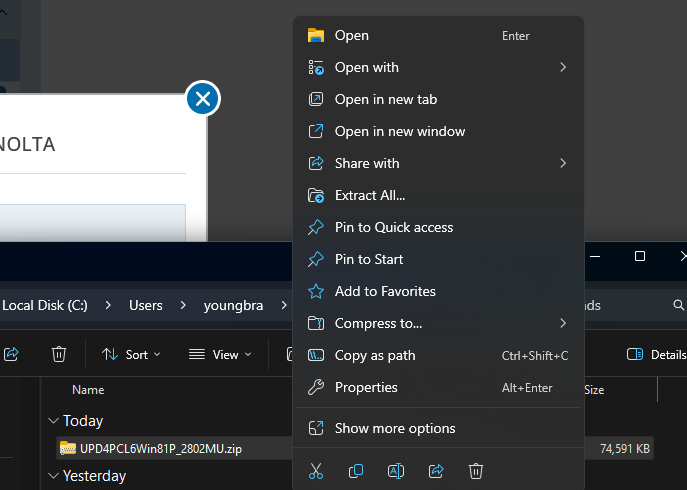Click the Share icon in context menu bottom row
687x490 pixels.
[x=436, y=470]
